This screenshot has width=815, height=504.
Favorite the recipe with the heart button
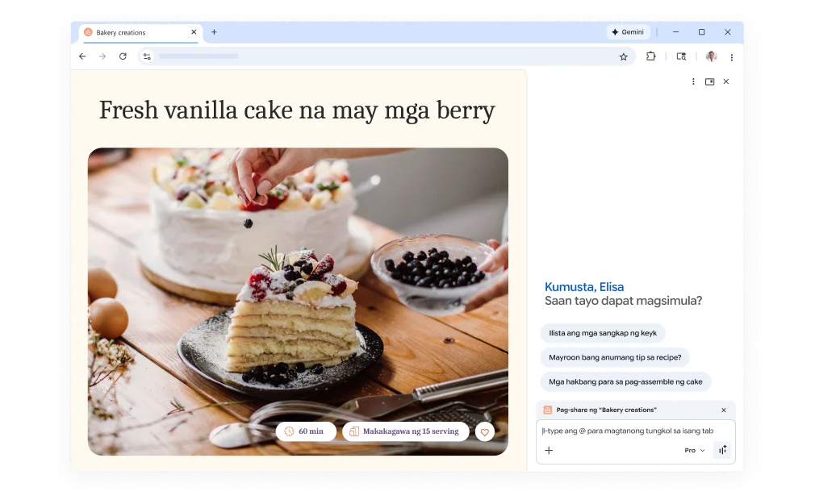(484, 431)
